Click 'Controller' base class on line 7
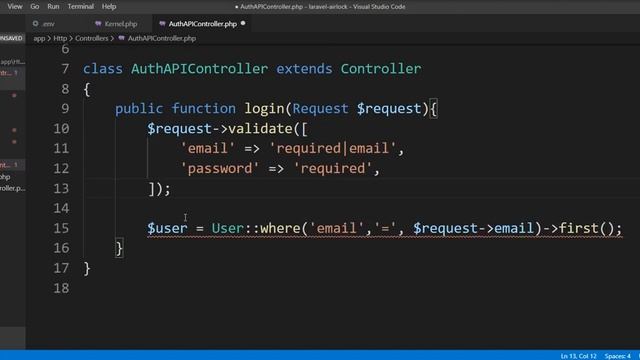 point(381,69)
